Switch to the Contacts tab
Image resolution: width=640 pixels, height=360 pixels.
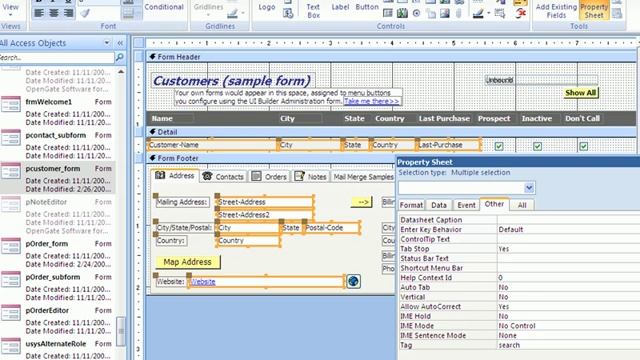(x=223, y=176)
